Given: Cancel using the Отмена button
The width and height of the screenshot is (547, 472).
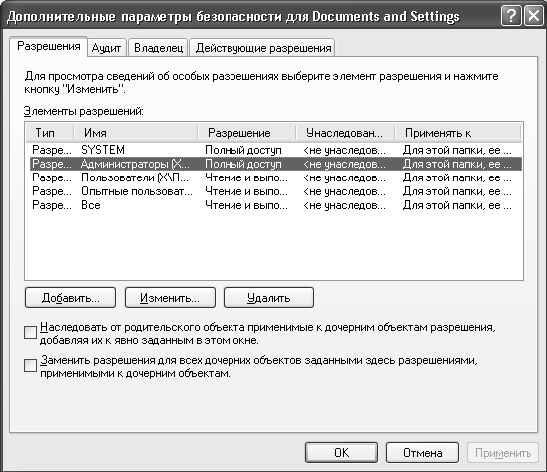Looking at the screenshot, I should point(422,452).
